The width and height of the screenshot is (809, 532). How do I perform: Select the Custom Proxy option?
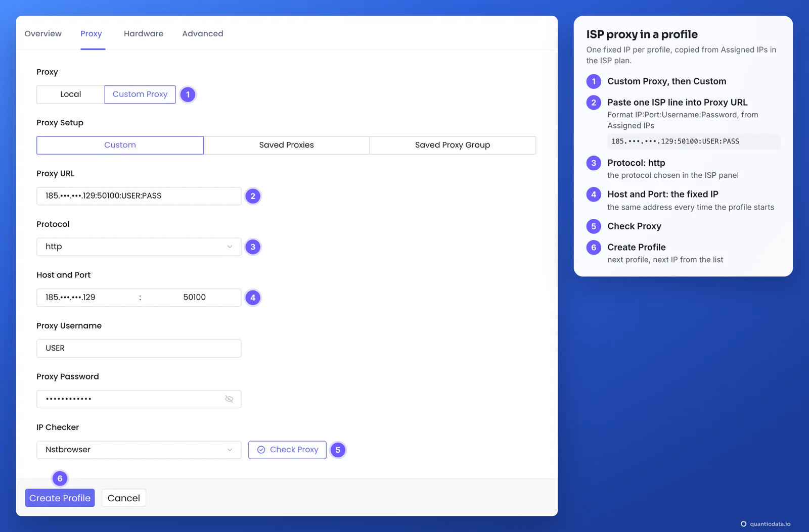tap(140, 94)
